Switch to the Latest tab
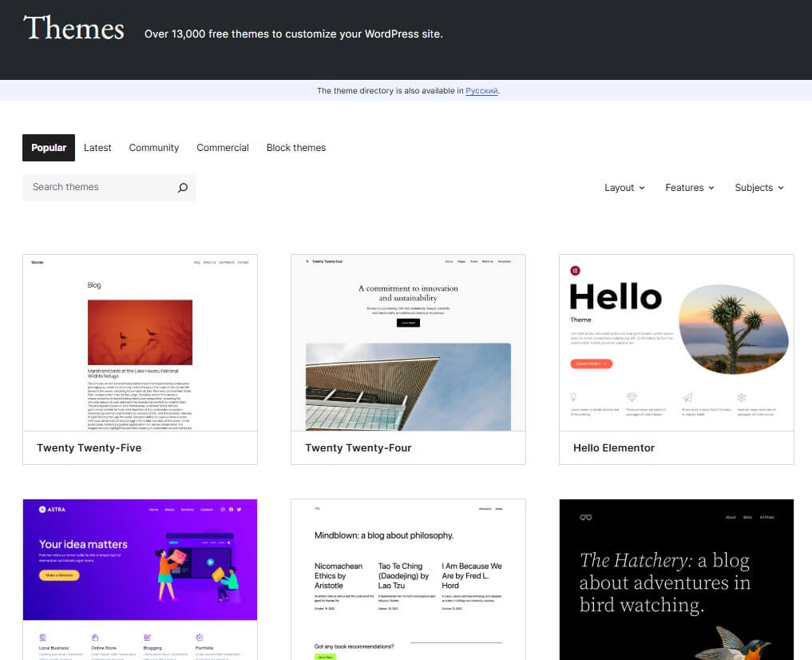Image resolution: width=812 pixels, height=660 pixels. [97, 148]
